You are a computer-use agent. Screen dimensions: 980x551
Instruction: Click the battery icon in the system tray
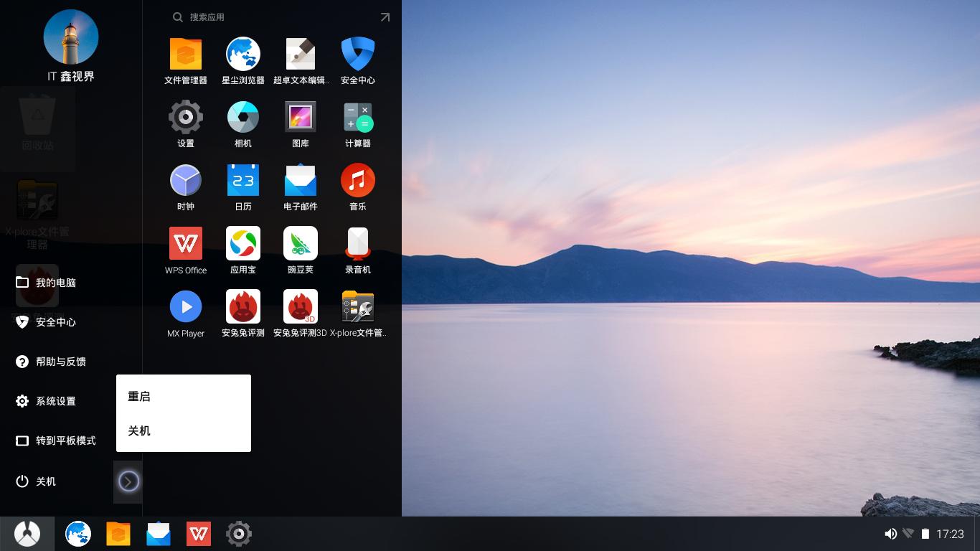coord(925,534)
